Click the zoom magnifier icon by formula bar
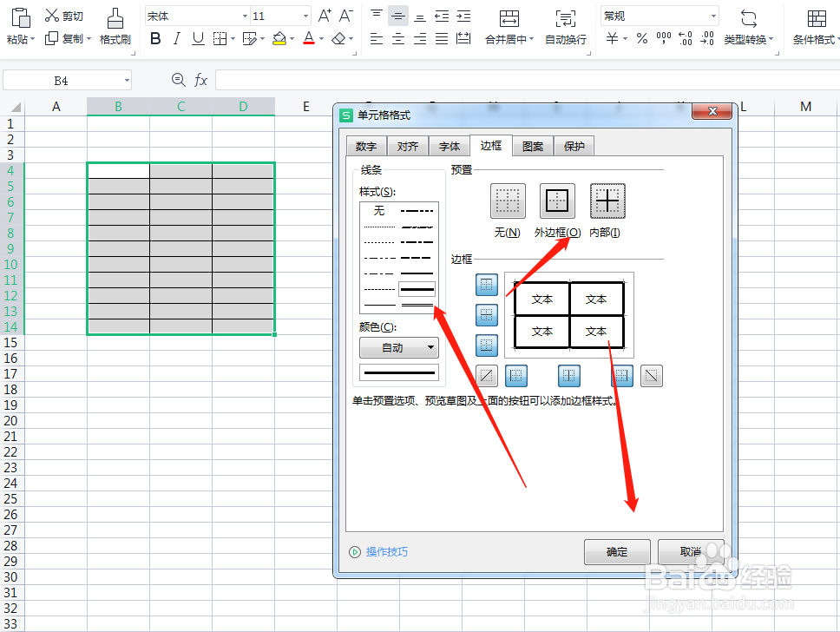Image resolution: width=840 pixels, height=632 pixels. (x=178, y=80)
